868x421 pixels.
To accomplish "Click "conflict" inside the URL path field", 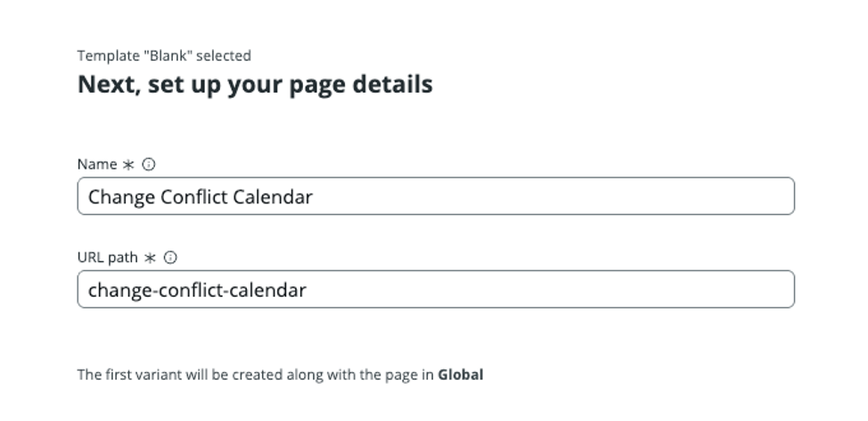I will (193, 290).
